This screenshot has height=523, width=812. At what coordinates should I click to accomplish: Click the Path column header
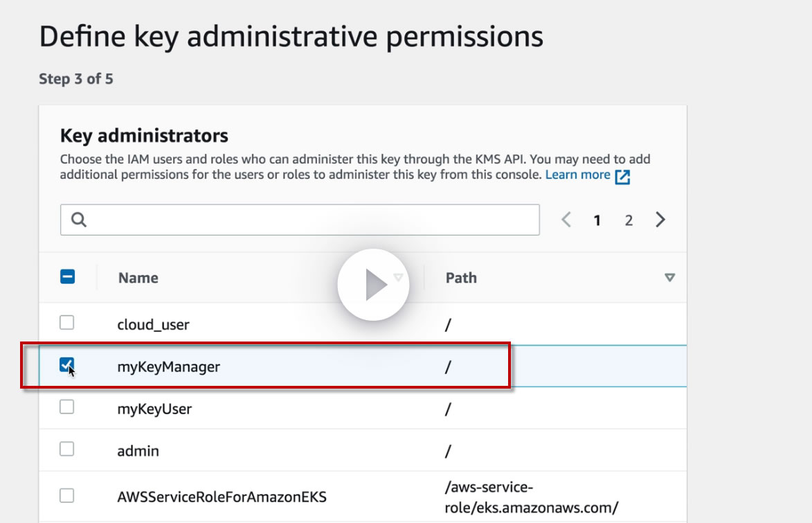461,278
